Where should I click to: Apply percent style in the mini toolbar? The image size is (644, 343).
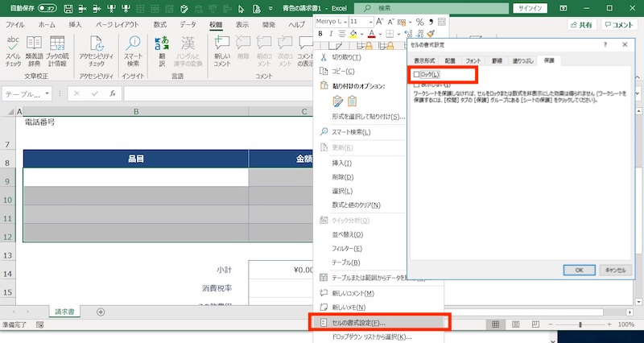(x=419, y=22)
